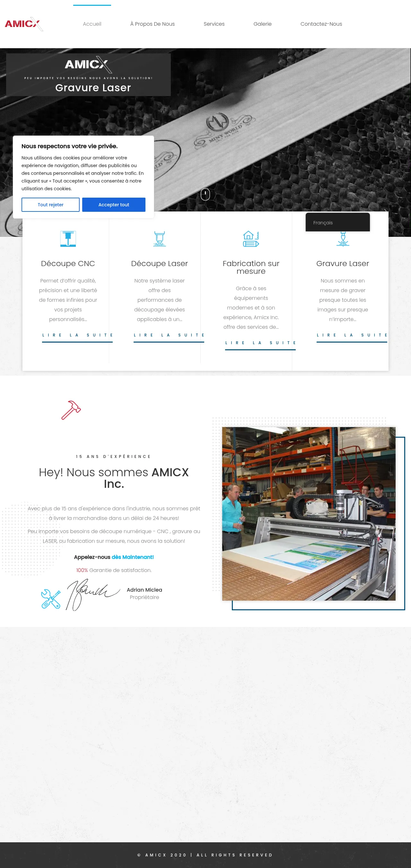Click the Fabrication sur mesure house icon
This screenshot has width=411, height=868.
tap(251, 238)
